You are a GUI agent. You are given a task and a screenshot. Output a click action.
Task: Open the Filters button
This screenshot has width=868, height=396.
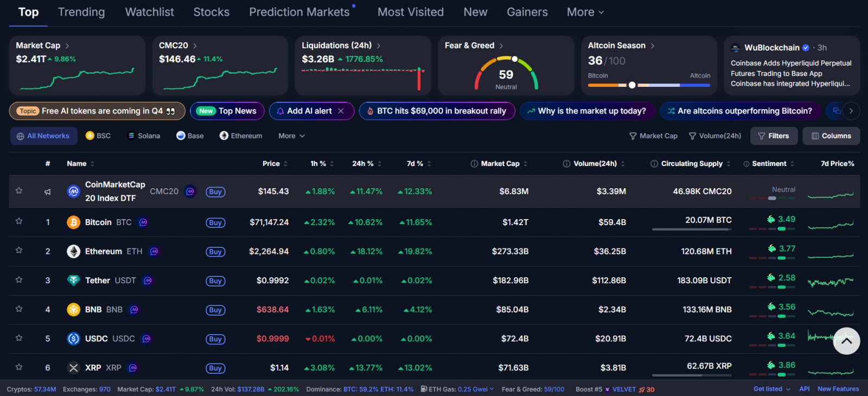click(774, 136)
